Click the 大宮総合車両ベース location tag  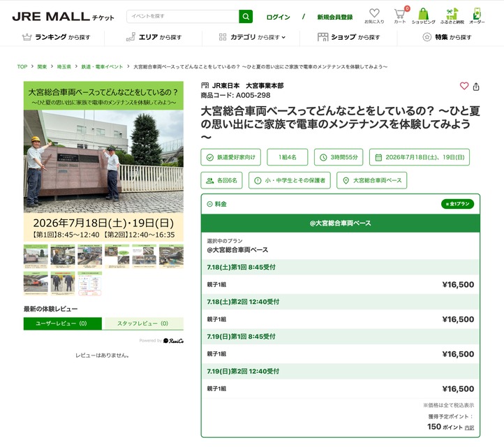(372, 180)
